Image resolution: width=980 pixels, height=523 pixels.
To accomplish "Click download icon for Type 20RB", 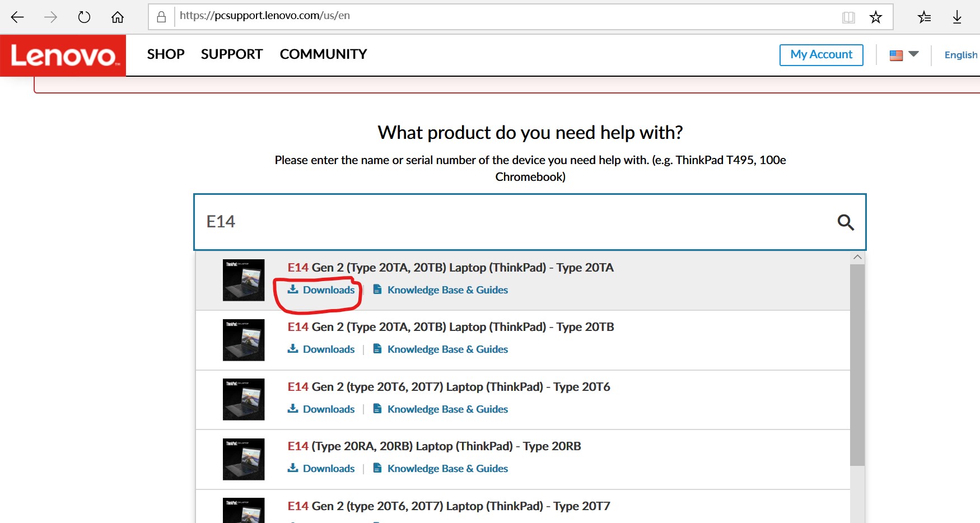I will coord(293,468).
